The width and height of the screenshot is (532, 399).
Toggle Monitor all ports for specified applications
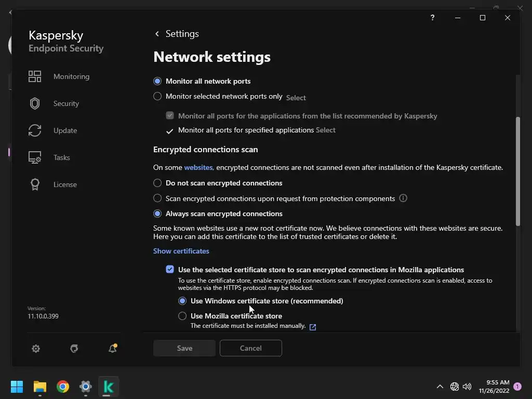point(170,131)
